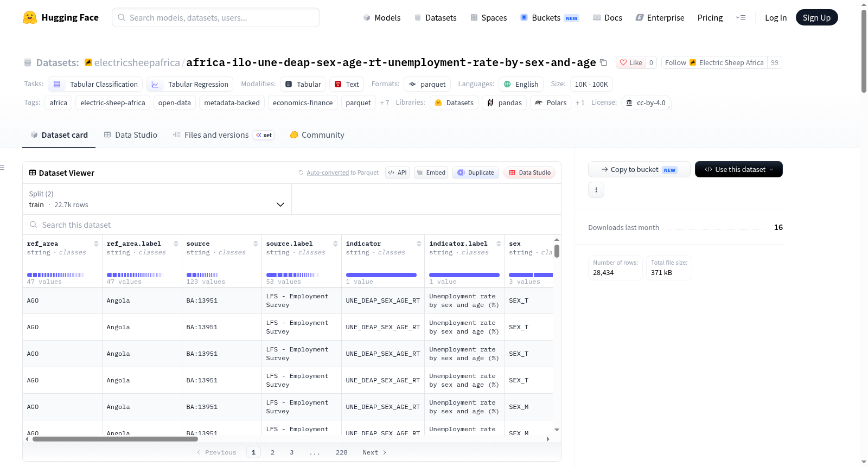Click the Duplicate button
Screen dimensions: 868x467
point(476,172)
